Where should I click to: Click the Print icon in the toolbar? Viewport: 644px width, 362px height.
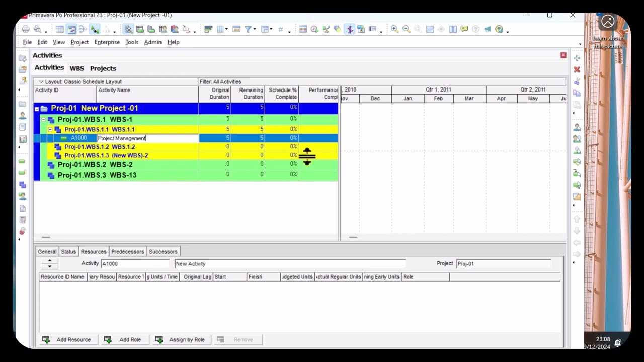pos(26,30)
